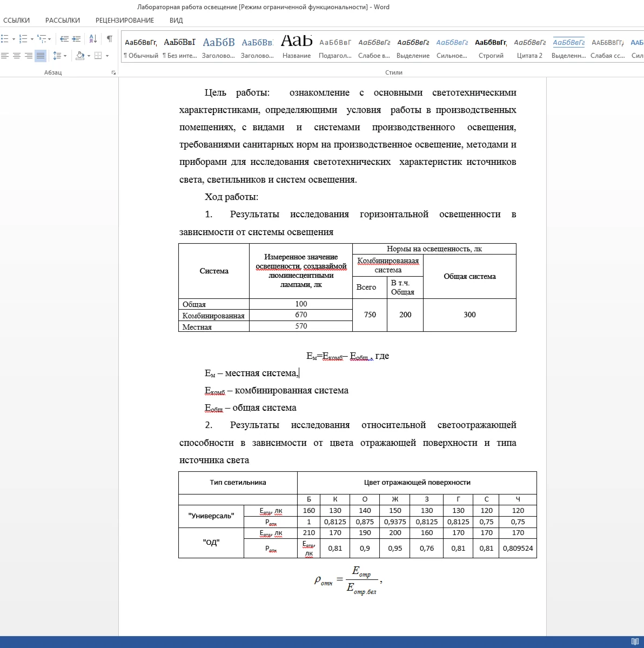Click the 'Ход работы:' line
The image size is (644, 648).
coord(231,197)
